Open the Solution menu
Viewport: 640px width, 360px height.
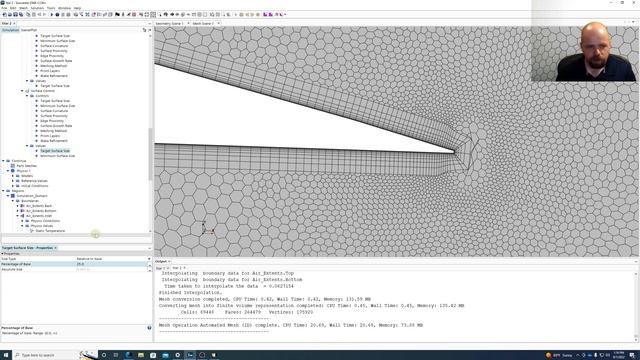click(37, 8)
